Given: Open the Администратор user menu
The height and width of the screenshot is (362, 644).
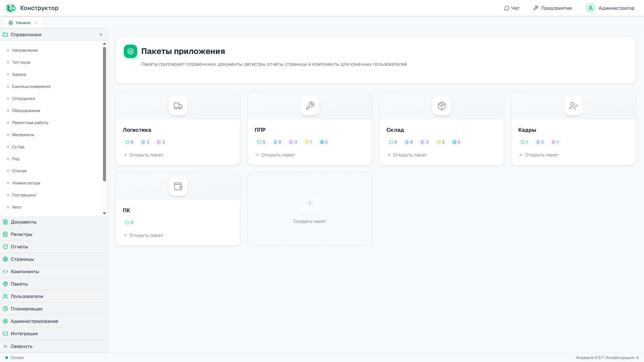Looking at the screenshot, I should coord(610,8).
